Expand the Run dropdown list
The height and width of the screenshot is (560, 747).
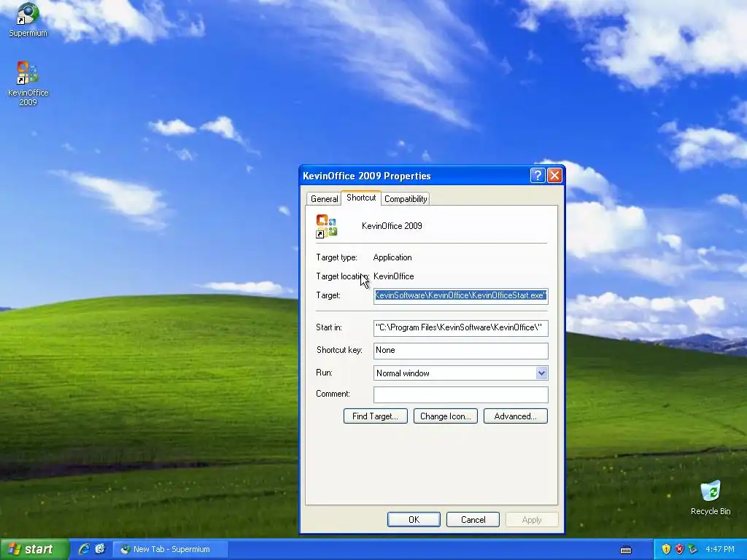point(541,373)
